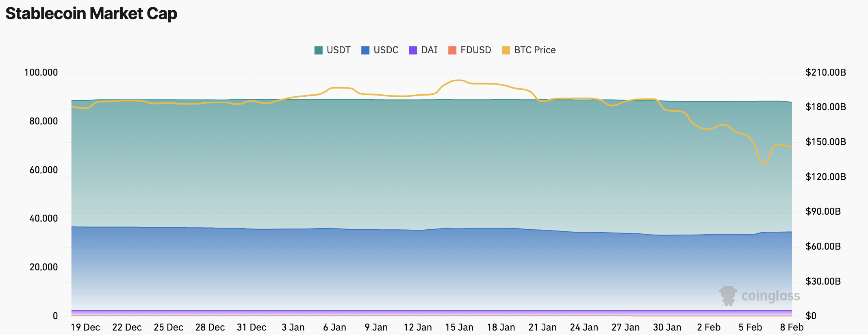The width and height of the screenshot is (868, 335).
Task: Click the coinglass watermark text
Action: 770,296
